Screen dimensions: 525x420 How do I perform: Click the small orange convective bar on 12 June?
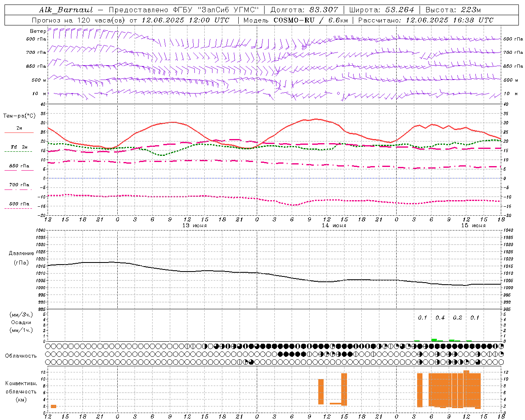pyautogui.click(x=53, y=406)
